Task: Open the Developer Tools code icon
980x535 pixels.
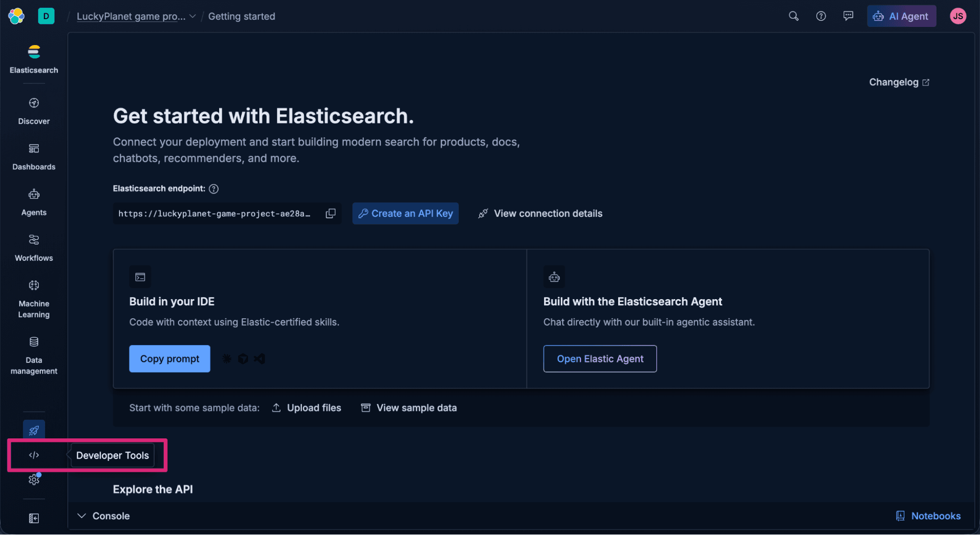Action: tap(34, 455)
